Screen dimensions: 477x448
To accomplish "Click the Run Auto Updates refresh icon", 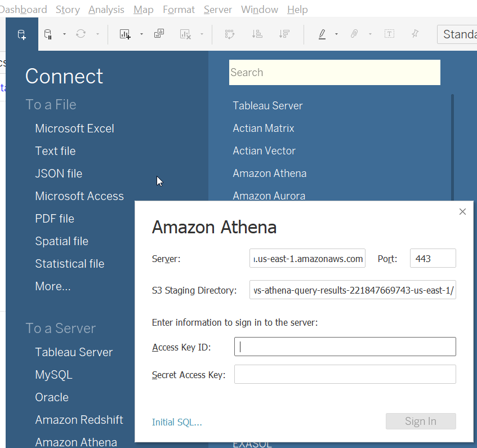I will click(82, 34).
